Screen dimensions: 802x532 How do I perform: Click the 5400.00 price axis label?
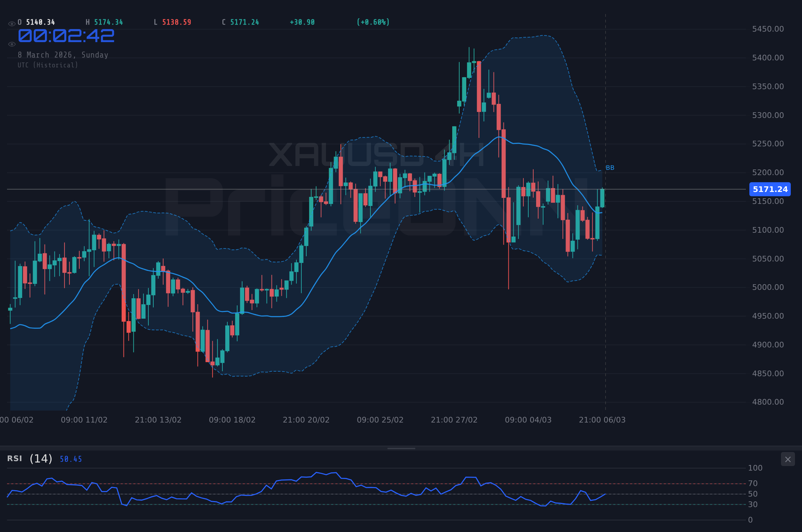click(x=768, y=58)
